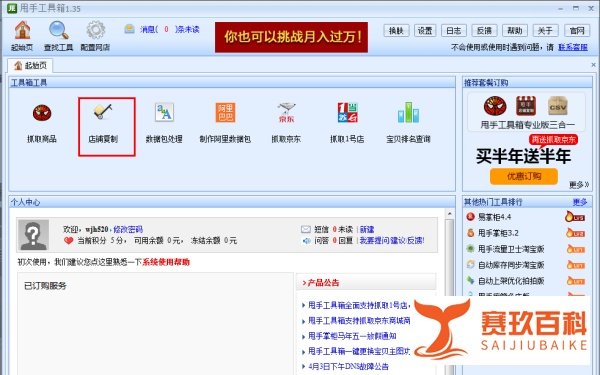Click the 甩手掌柜3.2 icon
Viewport: 600px width, 375px height.
pos(470,233)
